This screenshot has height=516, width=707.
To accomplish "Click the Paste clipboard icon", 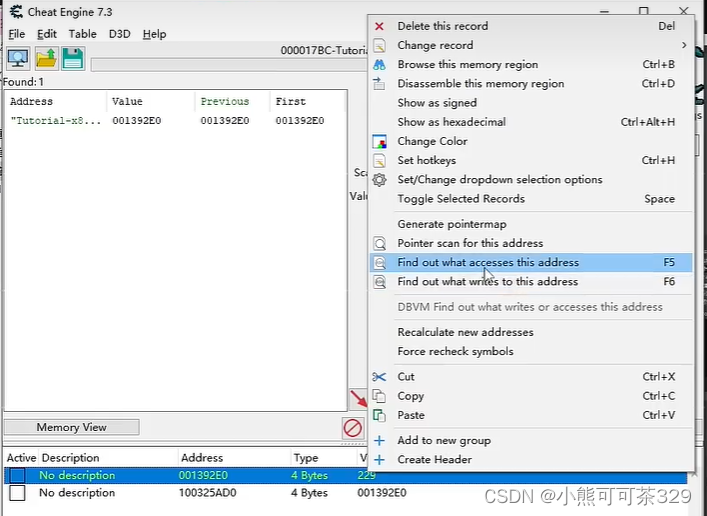I will pos(379,415).
